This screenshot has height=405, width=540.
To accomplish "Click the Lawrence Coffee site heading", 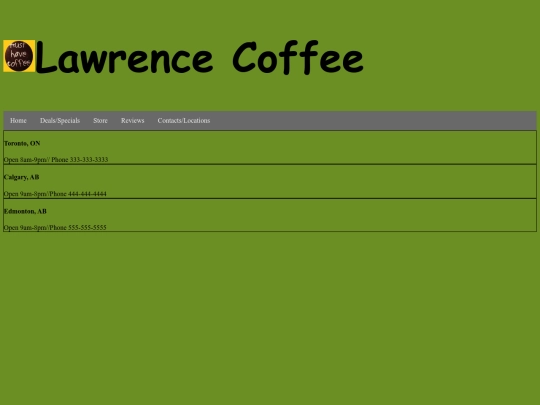I will pos(200,57).
